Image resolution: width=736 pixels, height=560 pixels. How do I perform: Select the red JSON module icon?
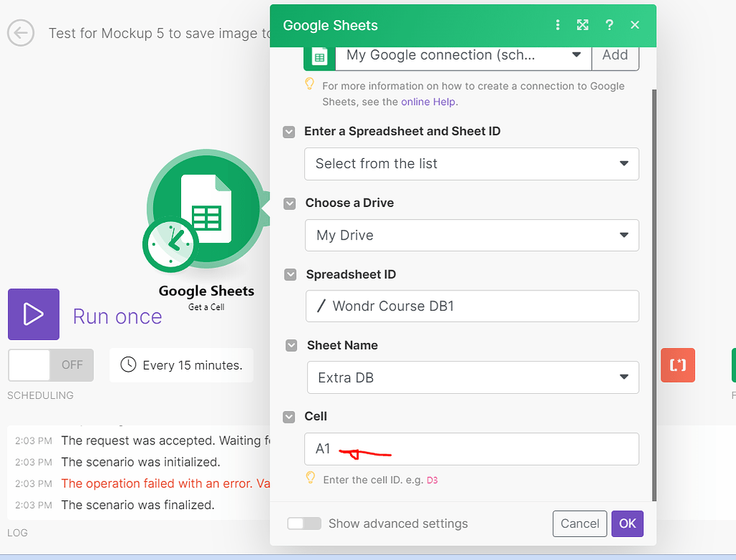678,365
